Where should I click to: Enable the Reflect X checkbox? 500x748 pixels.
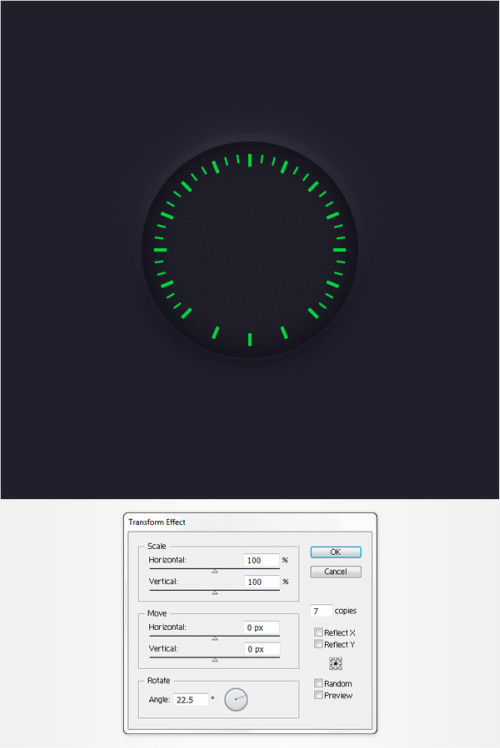coord(318,632)
